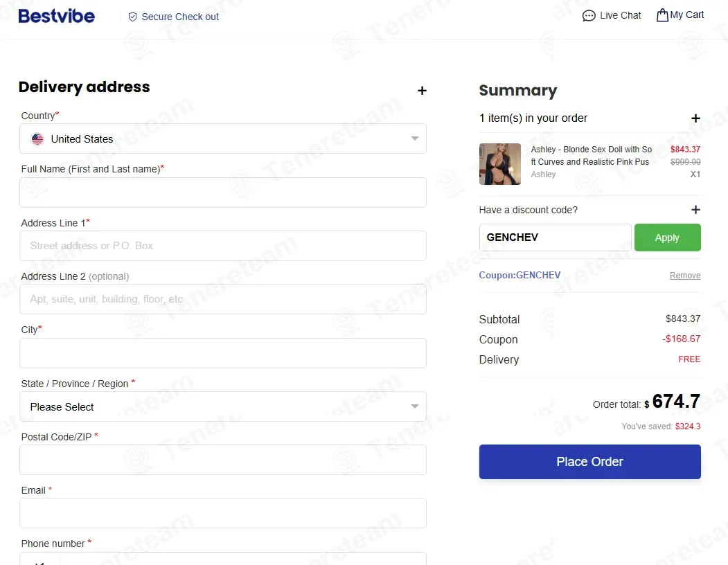Click the Address Line 1 field

pyautogui.click(x=223, y=246)
